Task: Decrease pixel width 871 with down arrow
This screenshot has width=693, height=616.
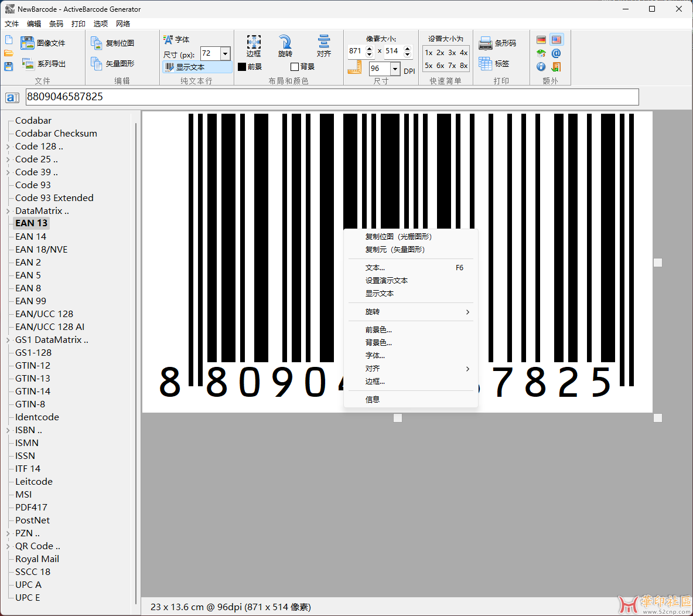Action: pyautogui.click(x=370, y=55)
